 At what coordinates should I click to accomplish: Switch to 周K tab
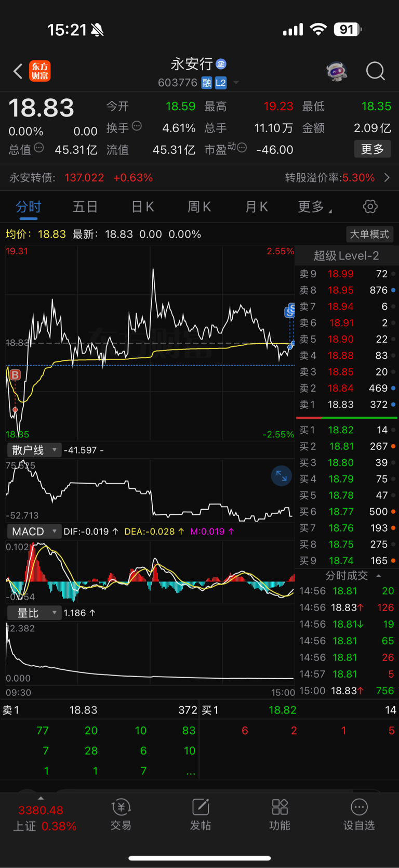point(199,207)
